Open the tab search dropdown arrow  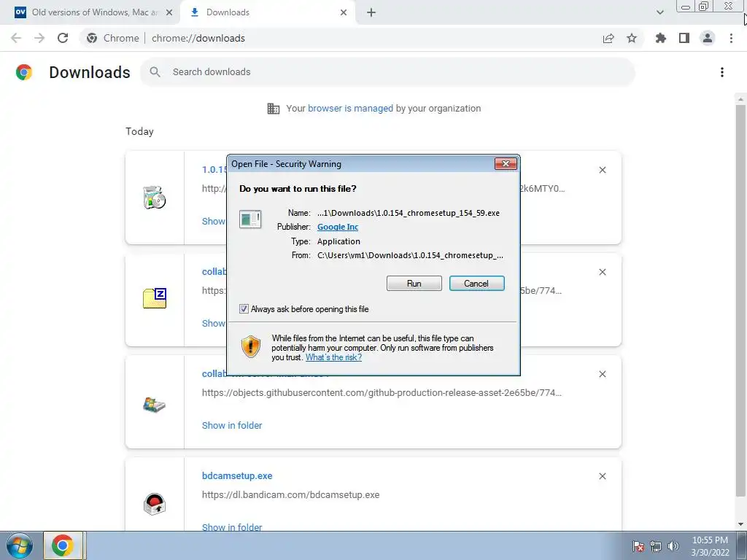coord(659,12)
